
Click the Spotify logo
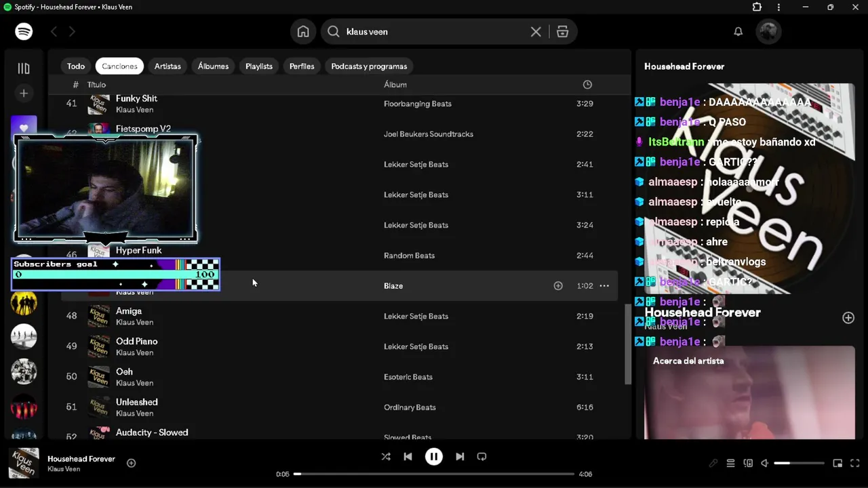point(24,31)
